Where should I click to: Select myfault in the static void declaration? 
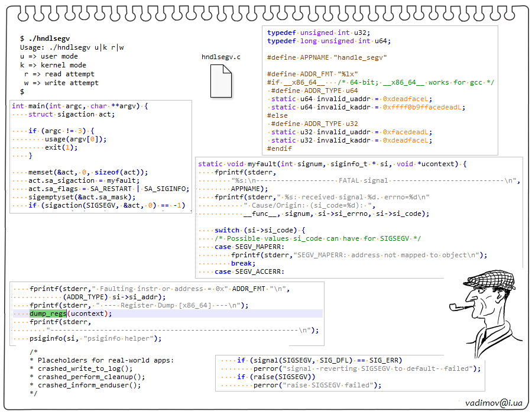pos(260,164)
